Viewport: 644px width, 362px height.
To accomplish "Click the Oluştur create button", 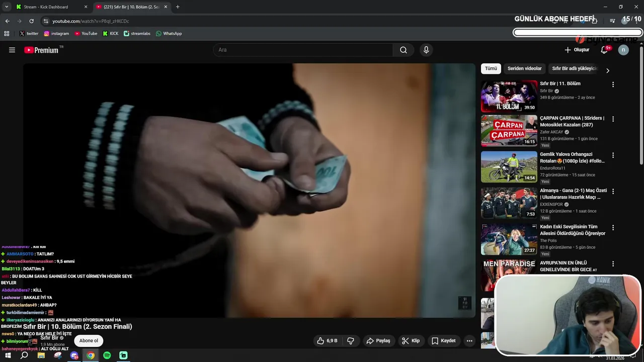I will [x=577, y=50].
